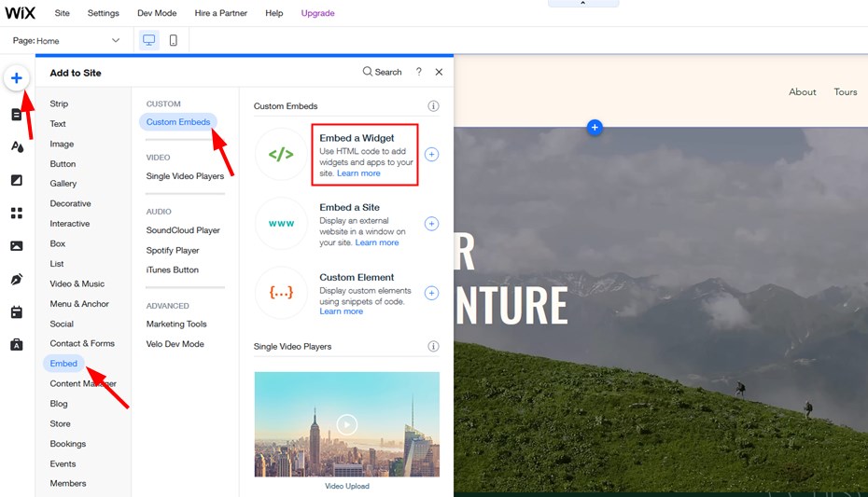Choose Single Video Players subcategory

point(185,176)
